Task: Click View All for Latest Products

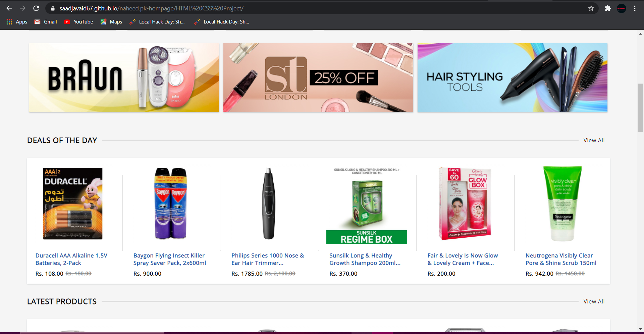Action: [x=594, y=301]
